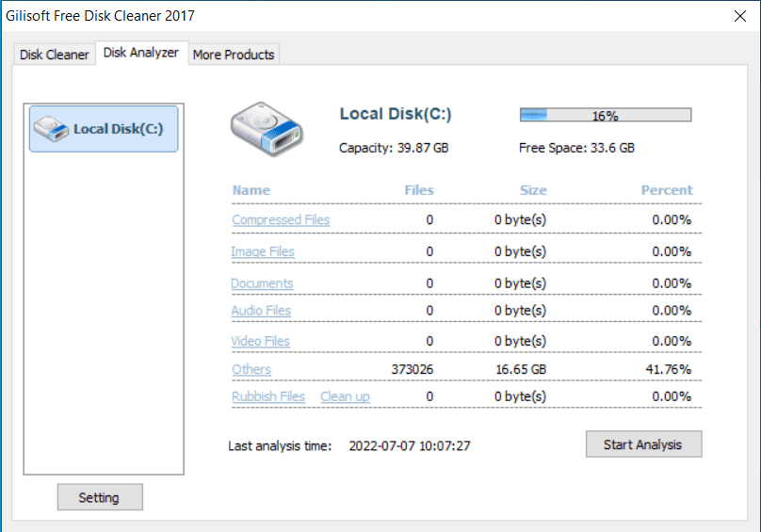Click the 373026 file count value
Viewport: 761px width, 532px height.
point(412,369)
